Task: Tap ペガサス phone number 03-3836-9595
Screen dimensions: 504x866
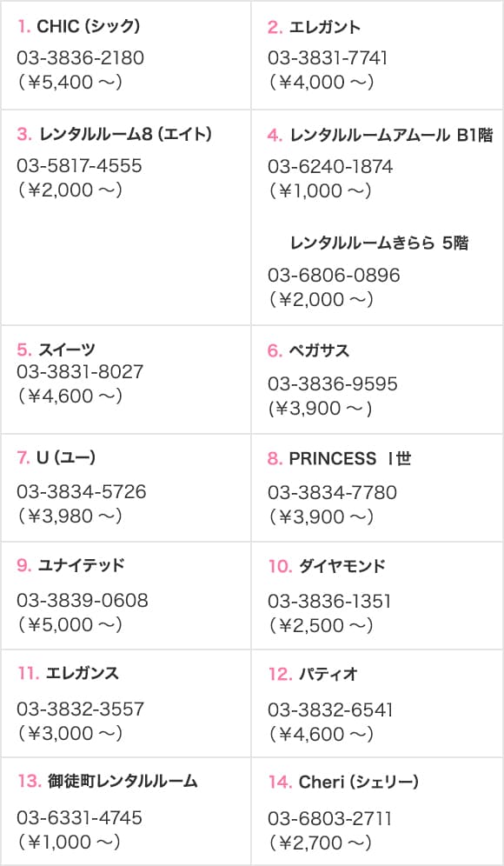Action: (x=332, y=383)
